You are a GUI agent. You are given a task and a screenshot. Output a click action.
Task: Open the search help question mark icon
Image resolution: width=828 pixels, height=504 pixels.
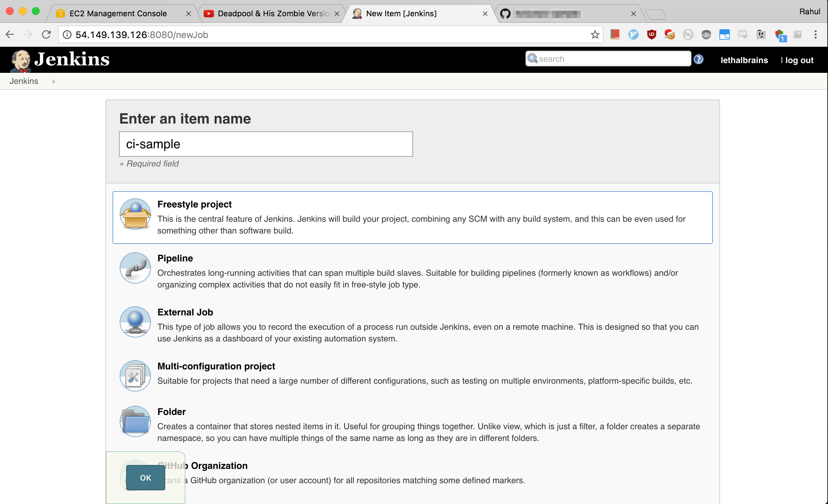699,59
